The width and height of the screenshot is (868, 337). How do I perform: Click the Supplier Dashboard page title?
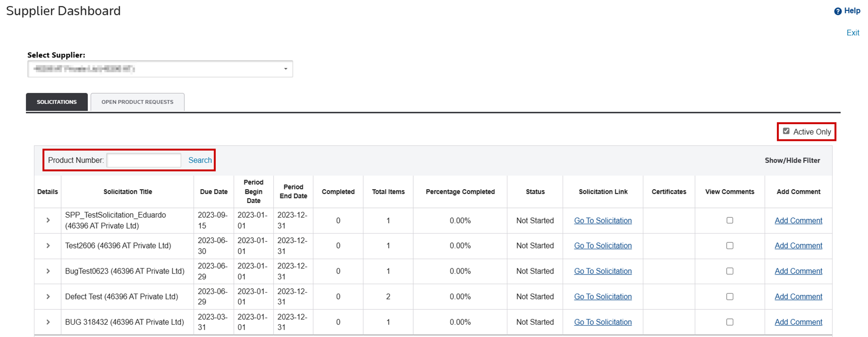coord(63,11)
